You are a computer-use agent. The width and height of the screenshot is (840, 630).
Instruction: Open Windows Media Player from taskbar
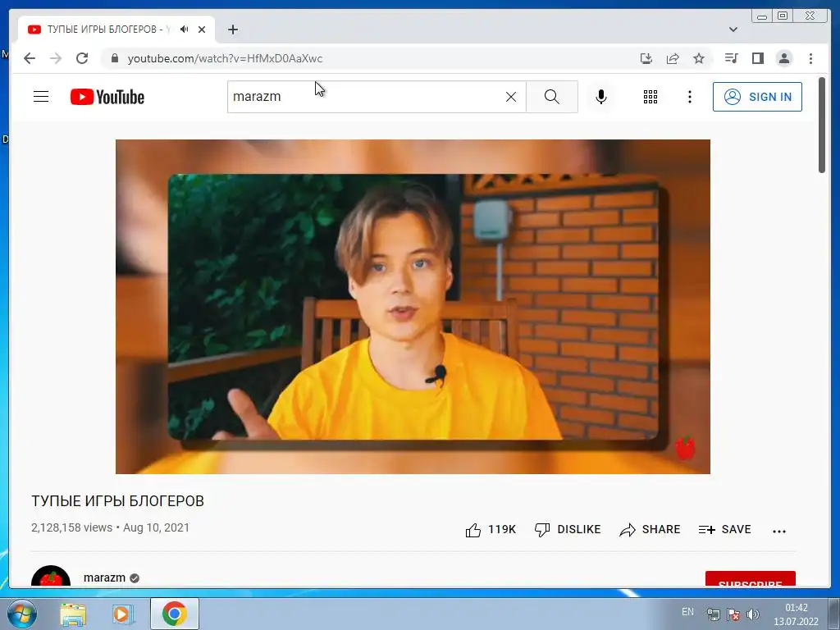pos(122,614)
